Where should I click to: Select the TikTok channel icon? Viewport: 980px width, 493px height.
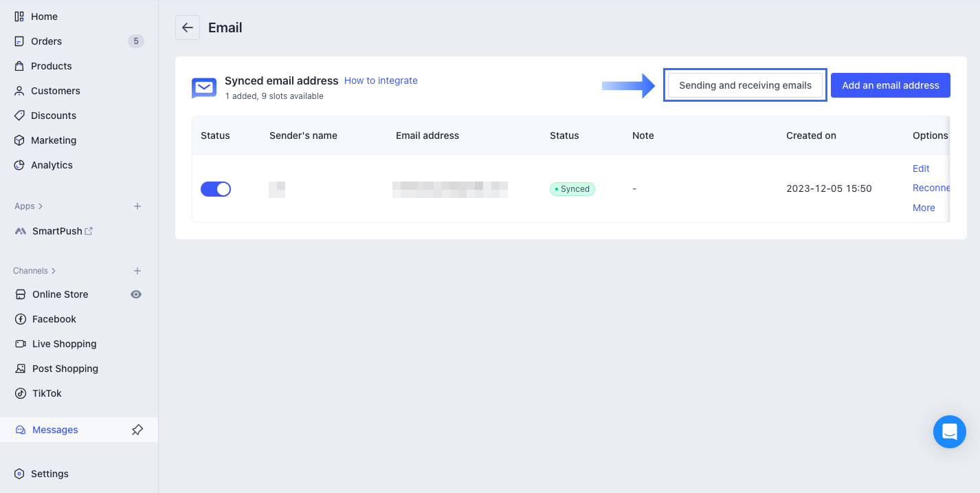(x=19, y=393)
